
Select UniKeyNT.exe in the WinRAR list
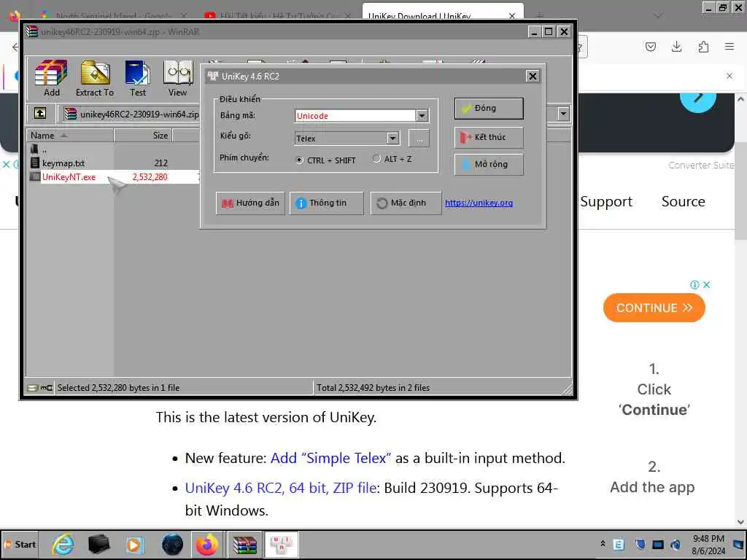pos(69,177)
